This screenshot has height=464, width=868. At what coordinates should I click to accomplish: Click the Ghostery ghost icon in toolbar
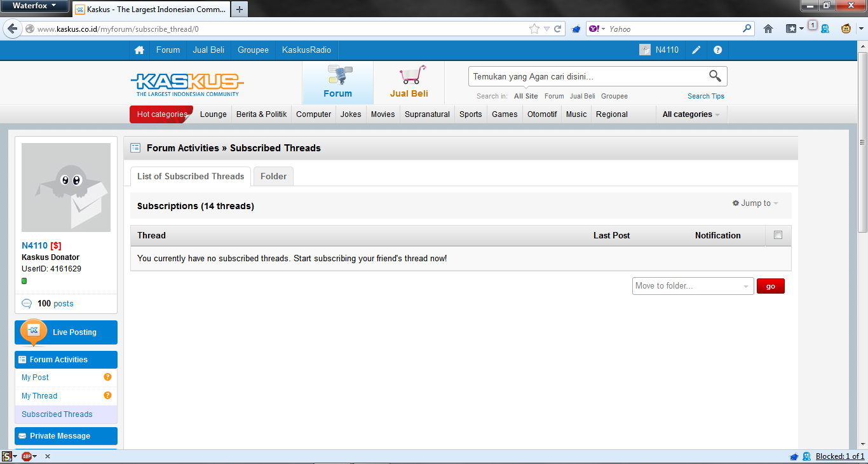click(x=825, y=29)
